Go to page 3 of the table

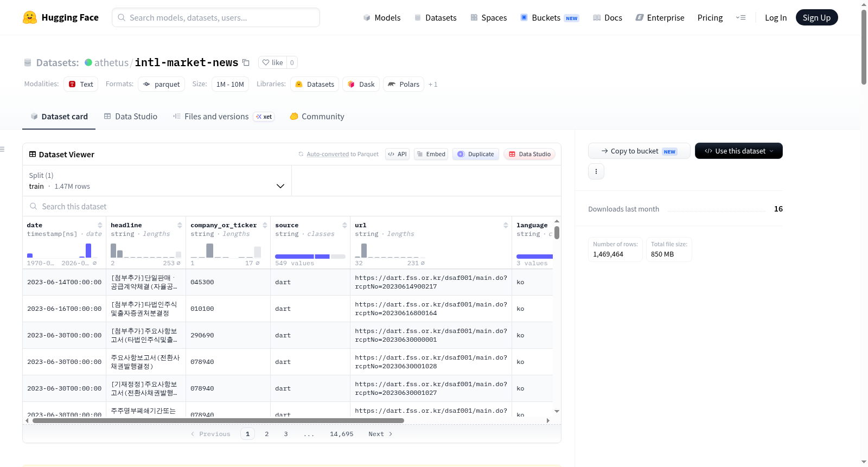tap(286, 434)
